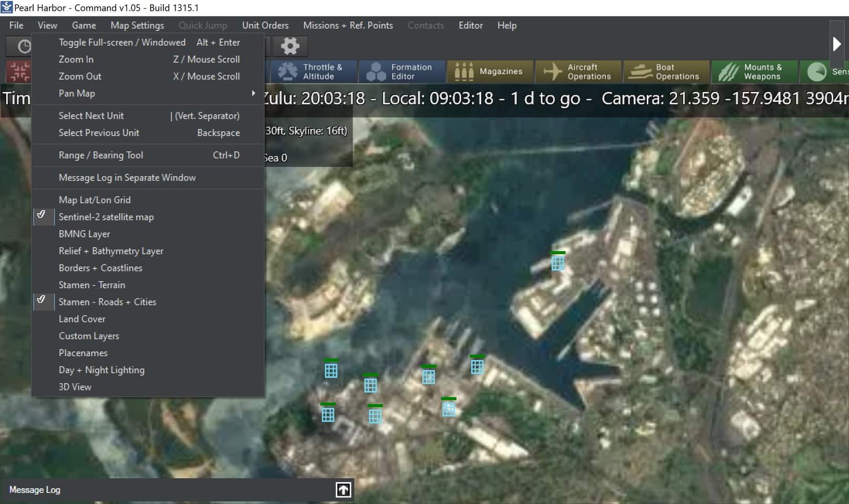The width and height of the screenshot is (849, 504).
Task: Open the Editor menu
Action: pyautogui.click(x=471, y=25)
